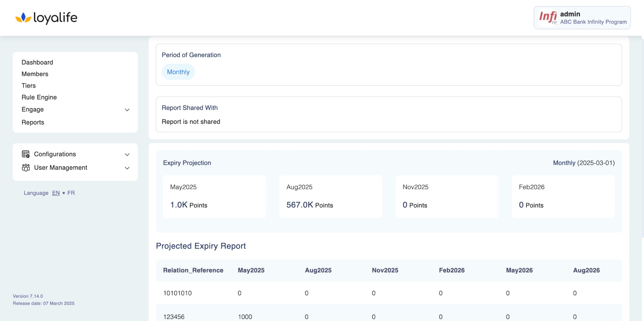
Task: Click the May2025 projection card
Action: 214,197
